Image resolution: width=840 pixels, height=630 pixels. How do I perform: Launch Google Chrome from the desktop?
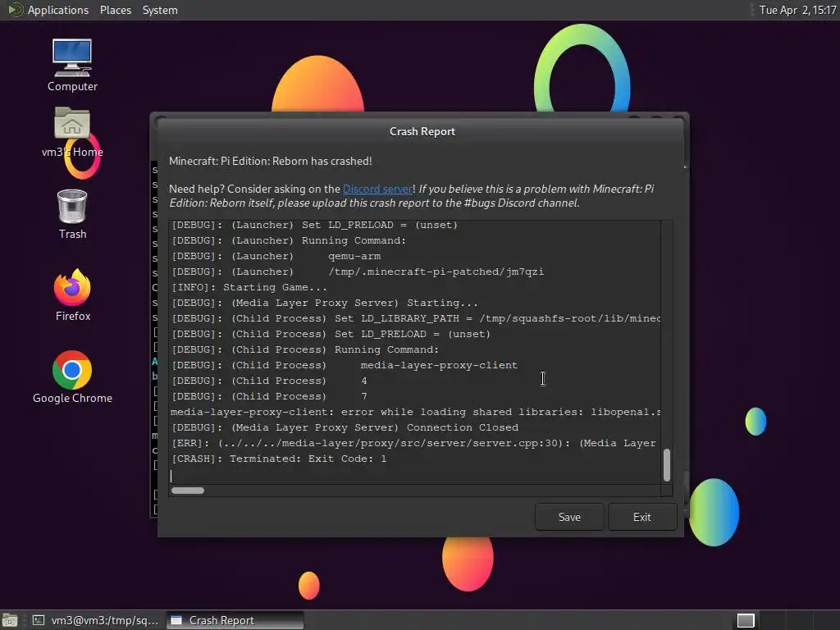72,377
